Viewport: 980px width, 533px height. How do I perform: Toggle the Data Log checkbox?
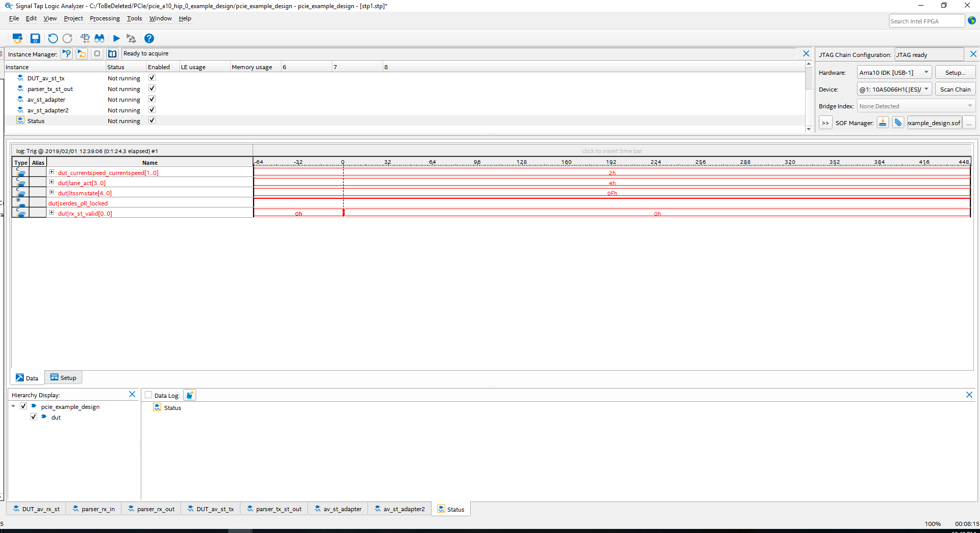pyautogui.click(x=148, y=395)
